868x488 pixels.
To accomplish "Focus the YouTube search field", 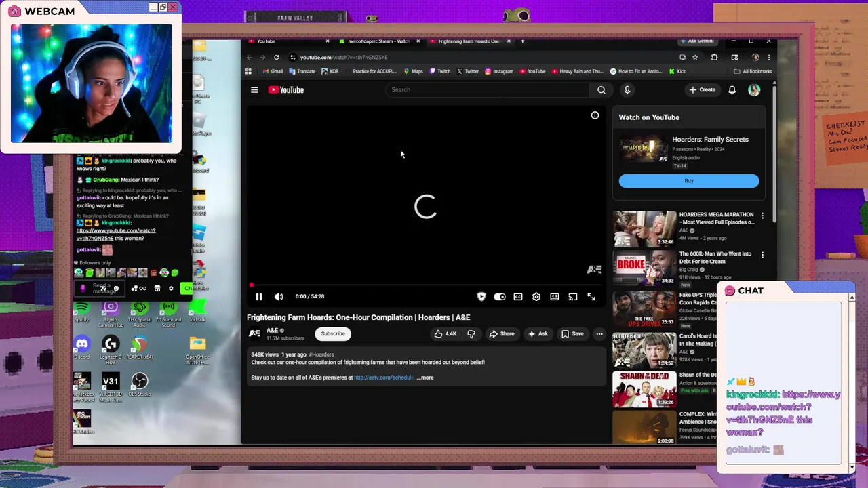I will coord(488,89).
